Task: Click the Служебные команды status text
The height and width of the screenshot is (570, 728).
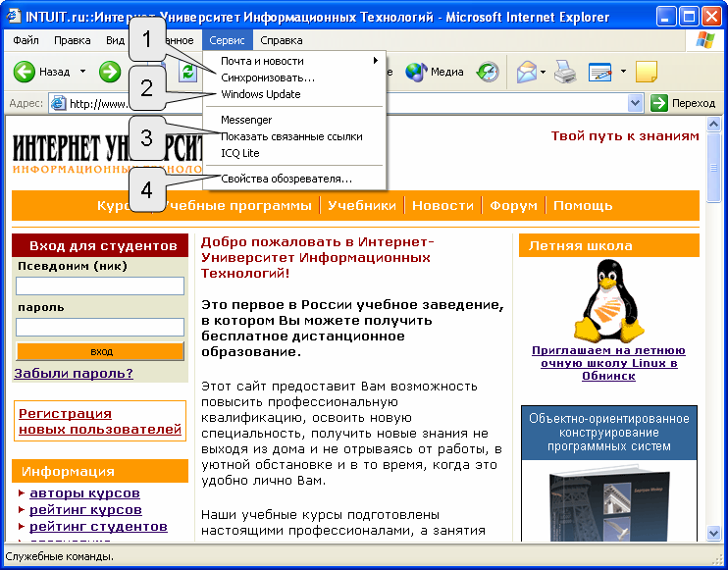Action: (x=59, y=556)
